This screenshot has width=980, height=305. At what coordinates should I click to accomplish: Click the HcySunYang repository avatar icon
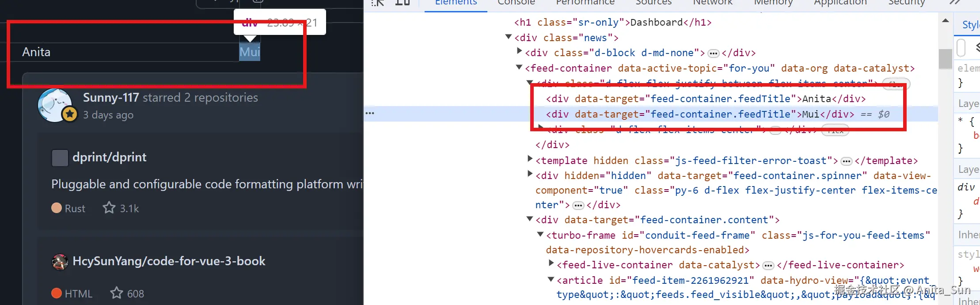[60, 262]
